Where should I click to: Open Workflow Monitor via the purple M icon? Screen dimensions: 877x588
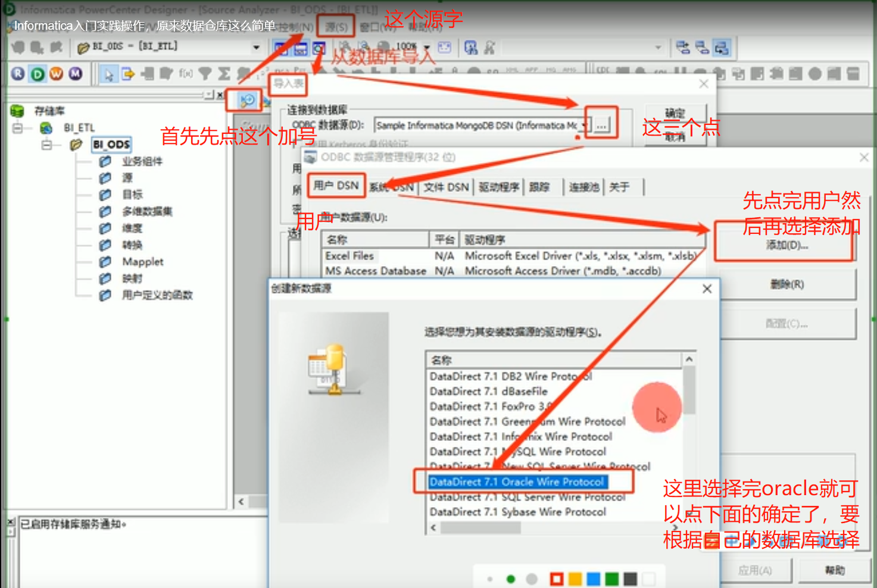coord(74,74)
